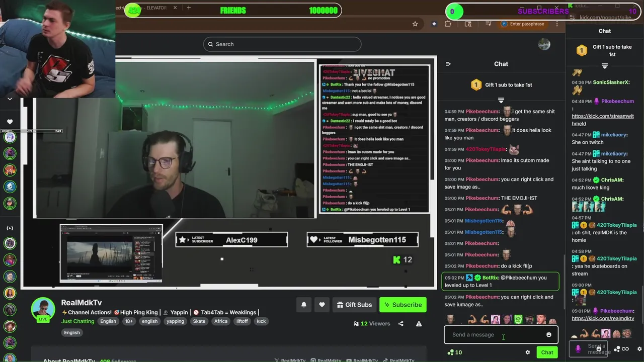
Task: Click the green Chat send button
Action: (547, 352)
